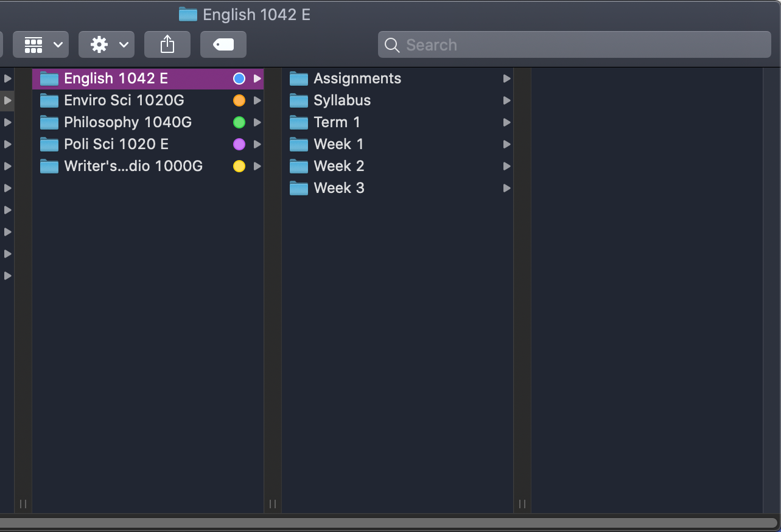Expand arrow next to Philosophy 1040G
The width and height of the screenshot is (781, 532).
coord(257,122)
